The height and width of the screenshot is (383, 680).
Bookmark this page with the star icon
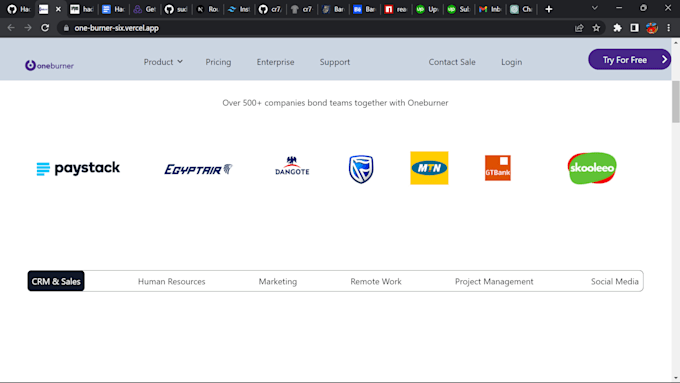[596, 28]
